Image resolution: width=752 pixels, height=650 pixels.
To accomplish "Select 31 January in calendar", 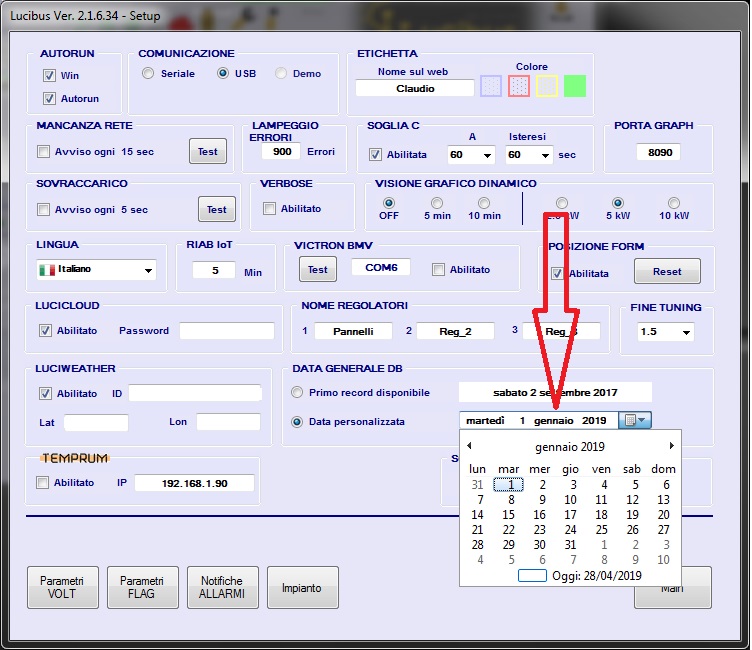I will [x=570, y=544].
